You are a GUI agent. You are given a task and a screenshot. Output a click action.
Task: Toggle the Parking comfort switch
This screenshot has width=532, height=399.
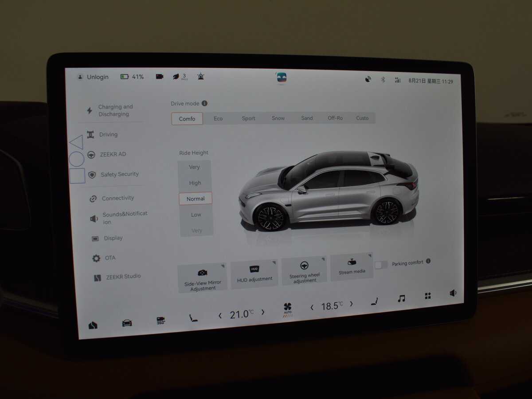(381, 265)
